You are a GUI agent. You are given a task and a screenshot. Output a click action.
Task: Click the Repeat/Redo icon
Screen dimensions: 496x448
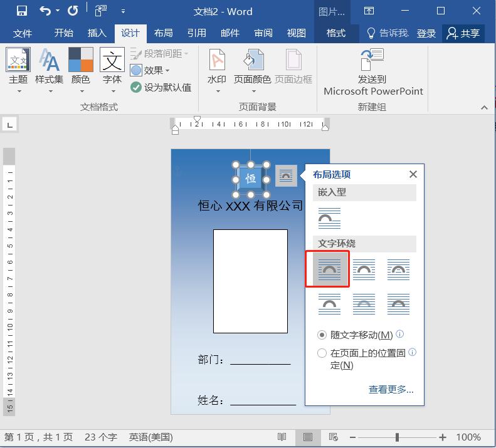(73, 11)
